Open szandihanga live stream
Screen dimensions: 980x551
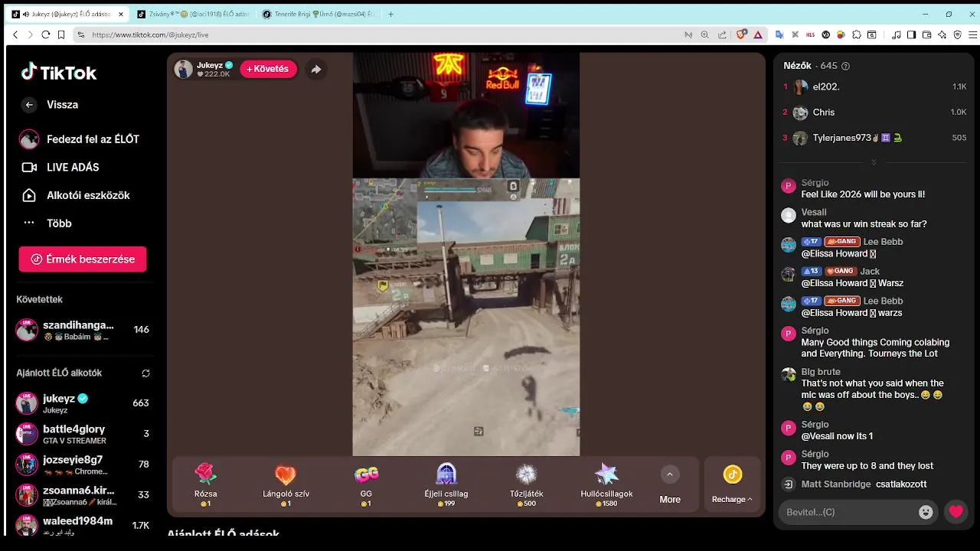click(x=84, y=330)
